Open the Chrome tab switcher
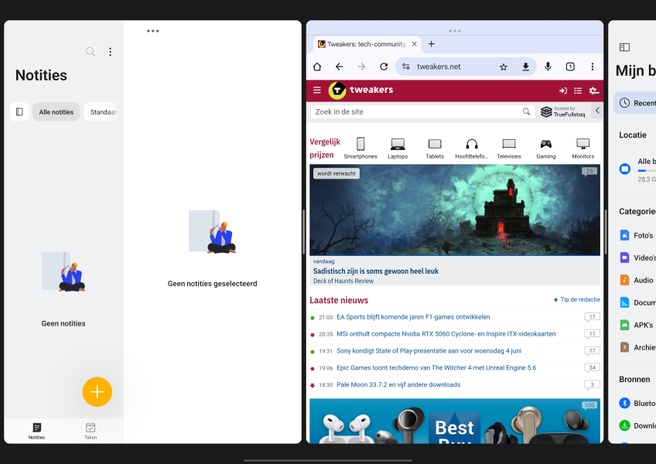The width and height of the screenshot is (656, 464). coord(570,67)
